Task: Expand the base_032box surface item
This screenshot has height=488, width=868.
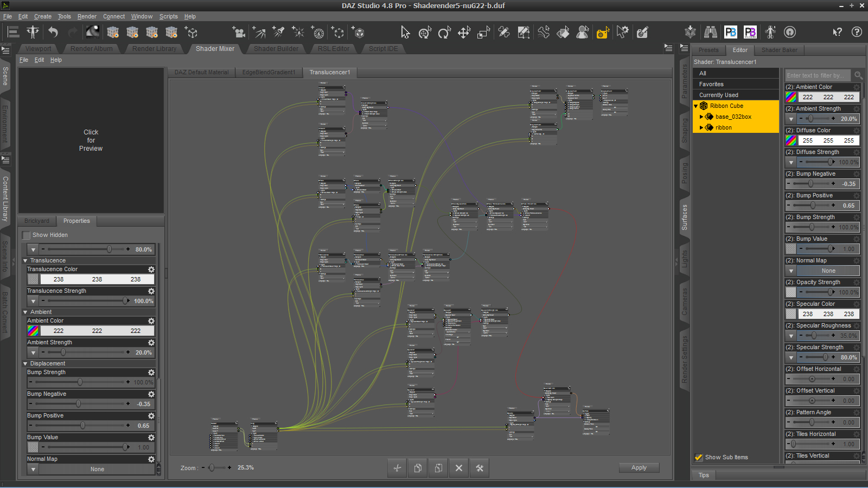Action: pyautogui.click(x=701, y=117)
